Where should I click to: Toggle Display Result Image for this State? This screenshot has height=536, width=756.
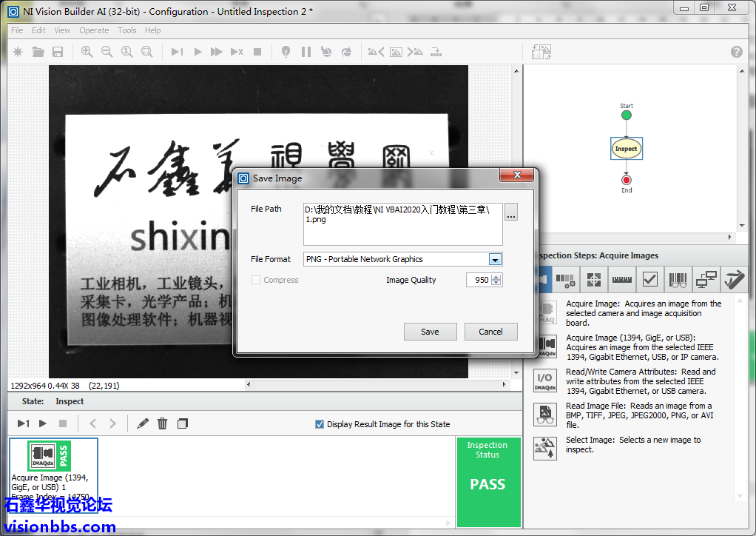point(320,424)
